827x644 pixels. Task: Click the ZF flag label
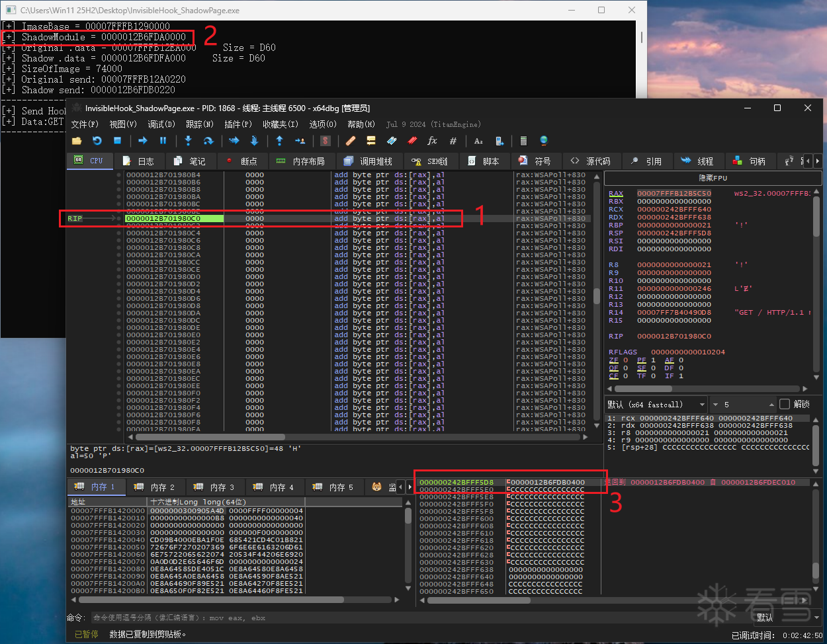[613, 360]
